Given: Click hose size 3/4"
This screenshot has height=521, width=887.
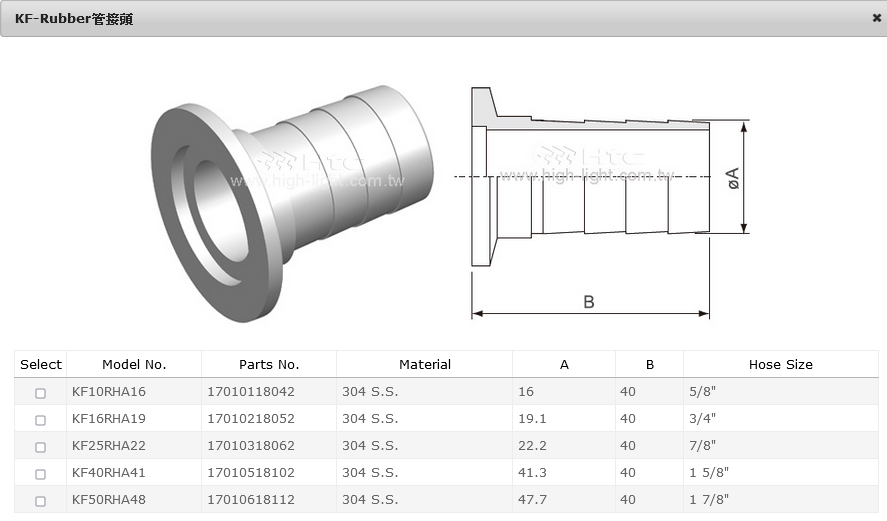Looking at the screenshot, I should pyautogui.click(x=703, y=419).
